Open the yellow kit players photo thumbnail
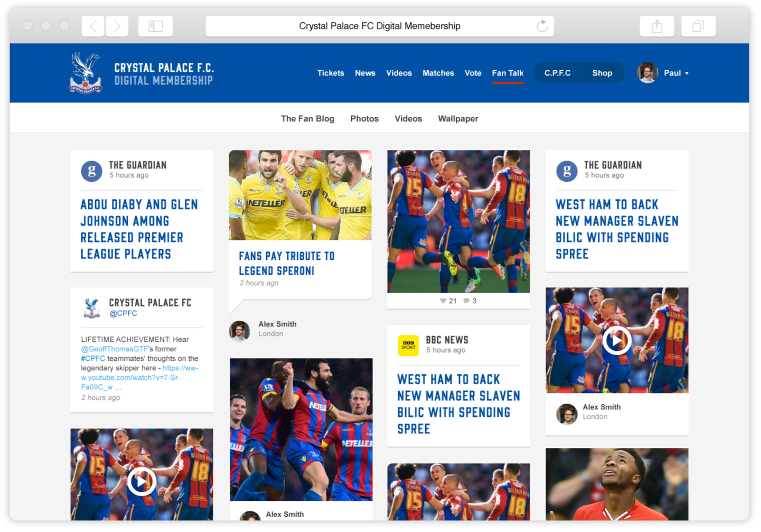 point(300,195)
